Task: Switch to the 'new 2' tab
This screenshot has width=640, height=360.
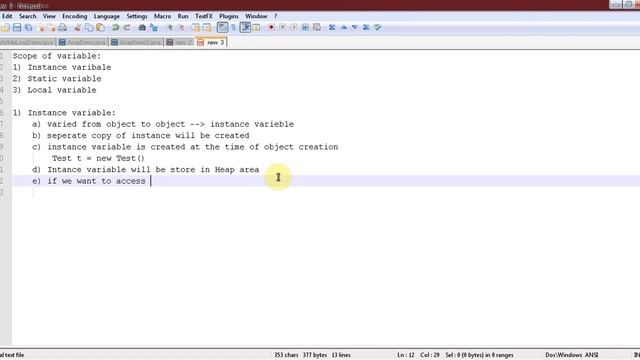Action: point(180,42)
